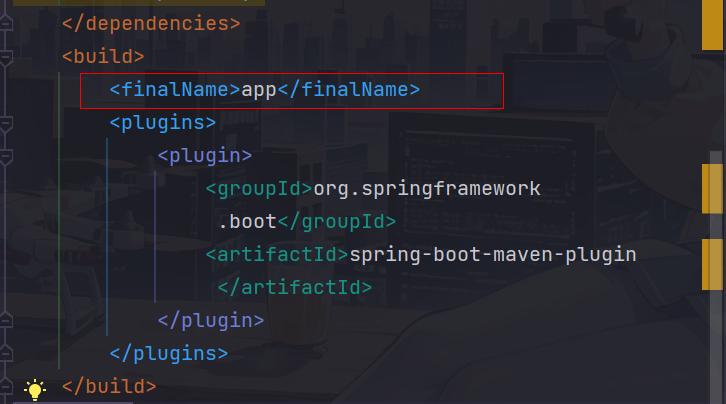726x404 pixels.
Task: Jump to warning stripe beside artifactId line
Action: (x=712, y=264)
